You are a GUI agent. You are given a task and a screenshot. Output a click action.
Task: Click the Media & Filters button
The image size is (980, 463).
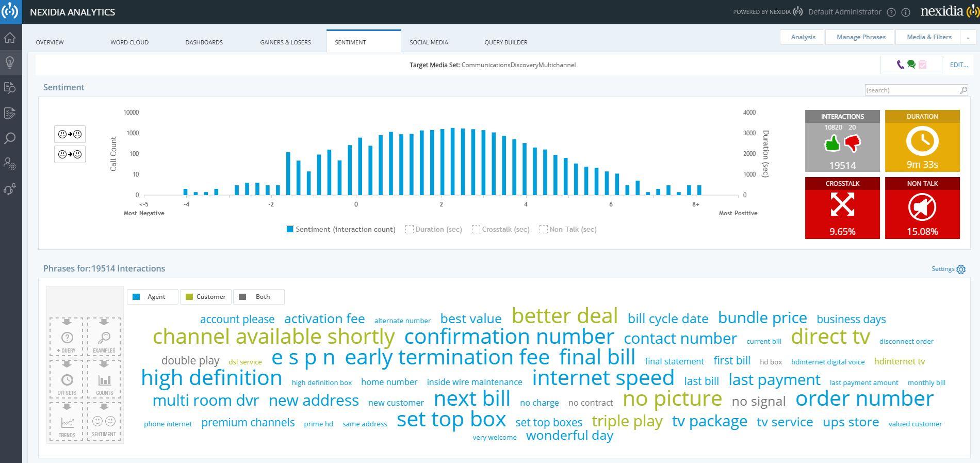pos(929,37)
